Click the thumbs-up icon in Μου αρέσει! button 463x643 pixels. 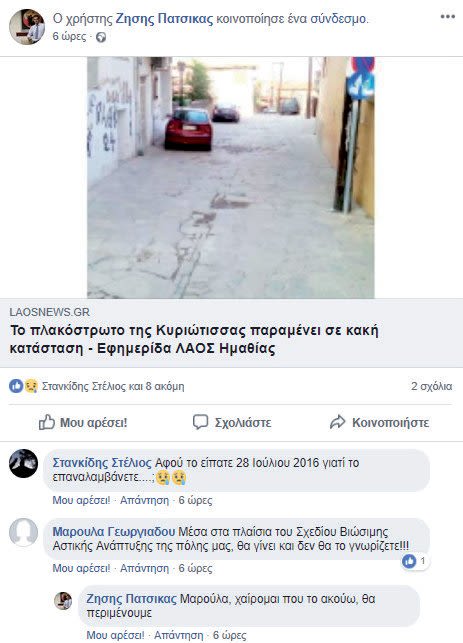tap(46, 422)
